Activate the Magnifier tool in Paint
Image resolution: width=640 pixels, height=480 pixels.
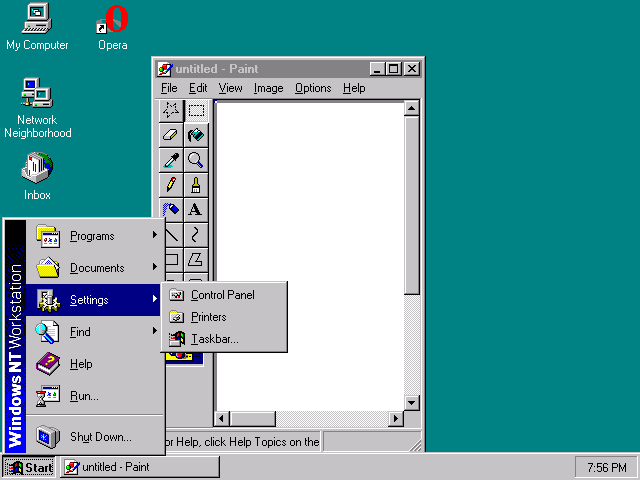196,160
